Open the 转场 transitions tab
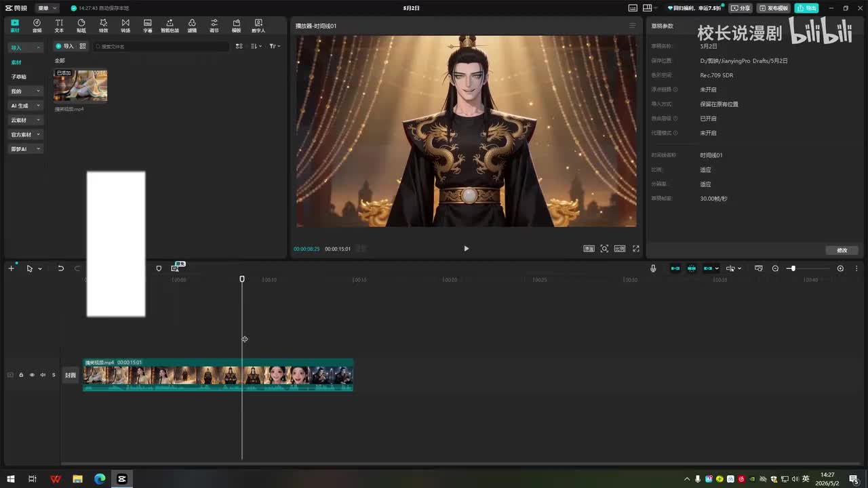This screenshot has height=488, width=868. point(125,26)
